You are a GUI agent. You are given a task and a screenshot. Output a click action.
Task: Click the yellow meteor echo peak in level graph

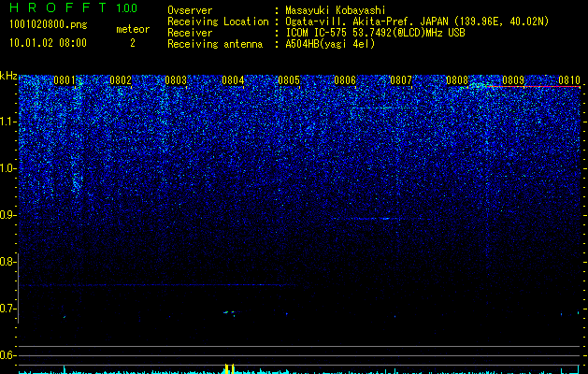tap(230, 368)
